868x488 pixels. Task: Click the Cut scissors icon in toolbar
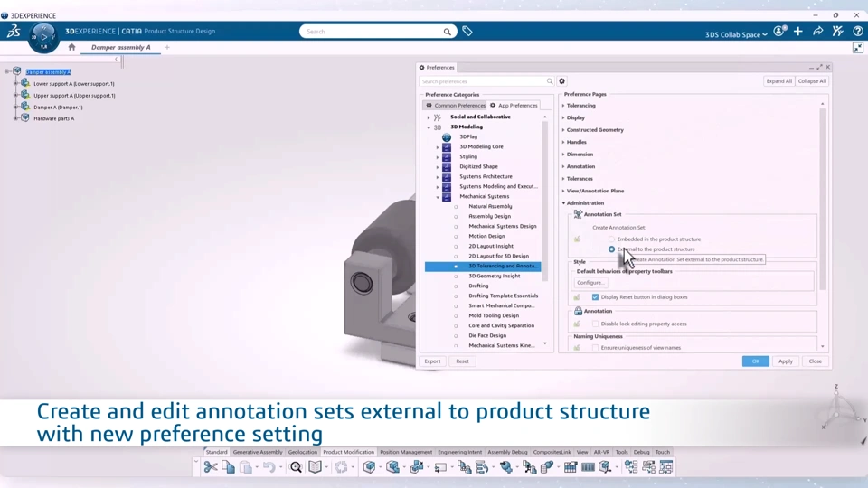210,467
